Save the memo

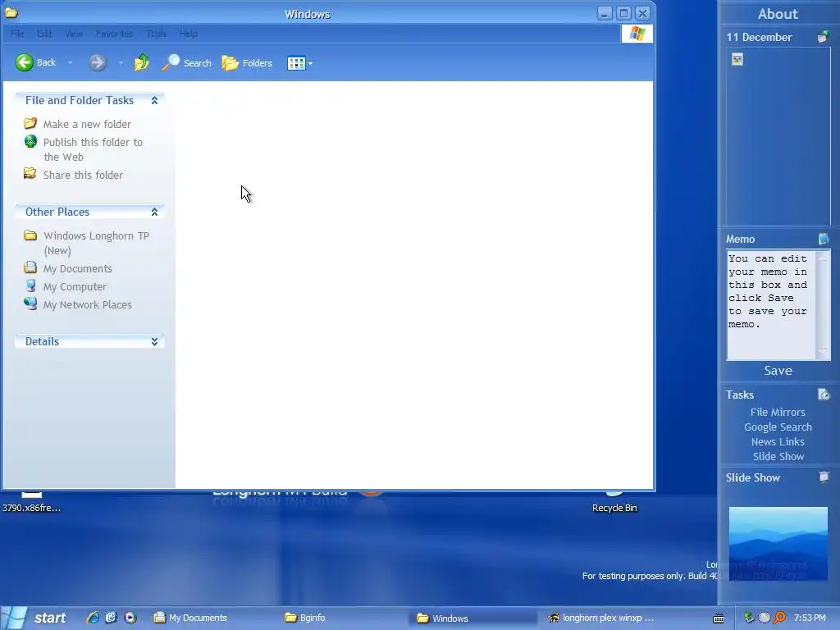pyautogui.click(x=778, y=371)
